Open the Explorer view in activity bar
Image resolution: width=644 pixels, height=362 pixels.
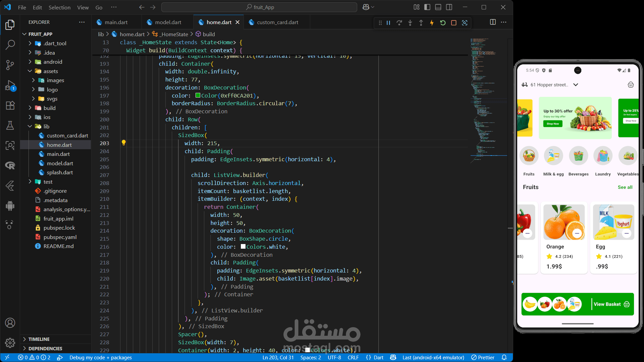[x=10, y=25]
